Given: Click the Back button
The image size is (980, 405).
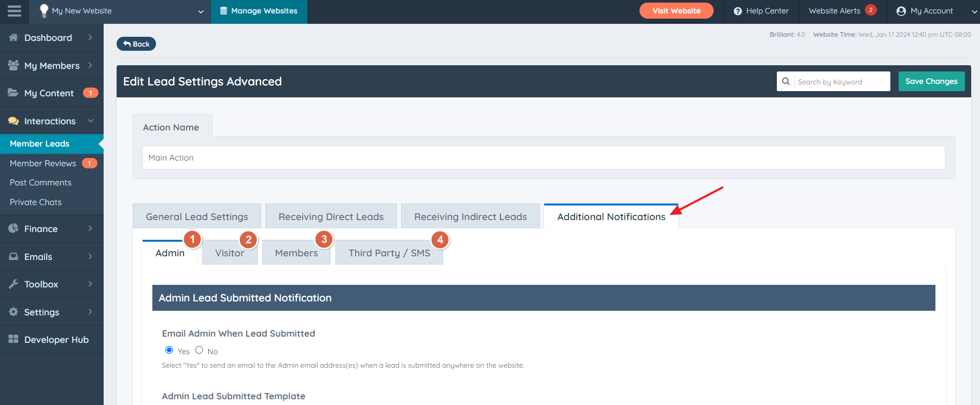Looking at the screenshot, I should 136,44.
